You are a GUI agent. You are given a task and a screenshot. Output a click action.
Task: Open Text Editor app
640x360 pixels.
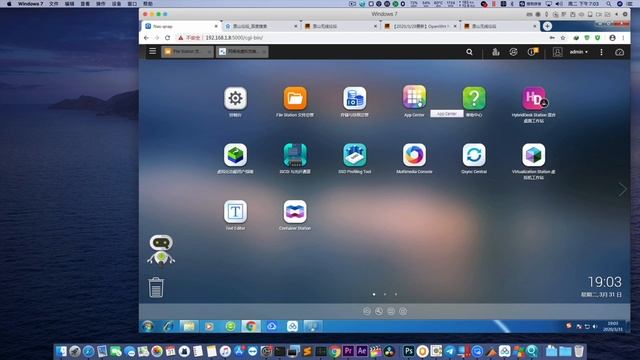pyautogui.click(x=235, y=211)
